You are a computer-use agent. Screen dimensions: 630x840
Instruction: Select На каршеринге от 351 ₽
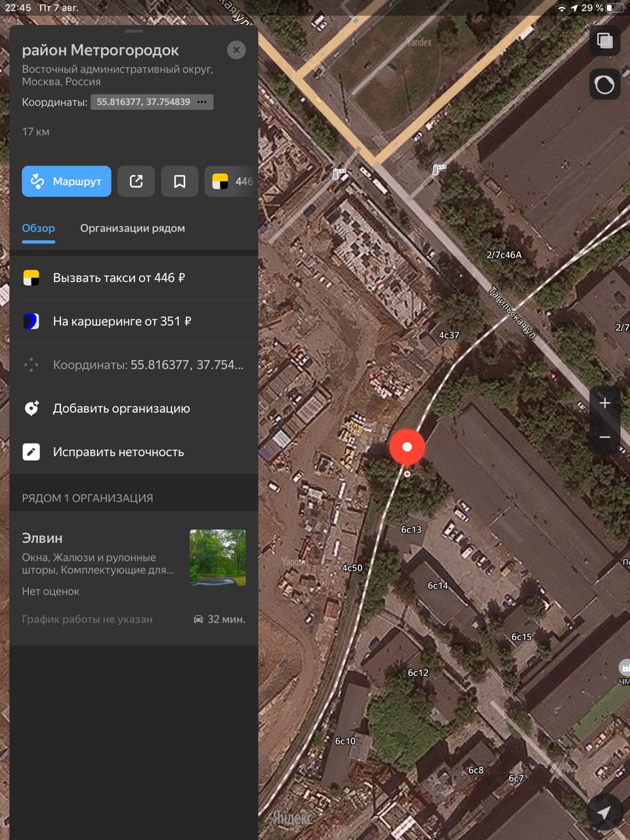(x=134, y=321)
